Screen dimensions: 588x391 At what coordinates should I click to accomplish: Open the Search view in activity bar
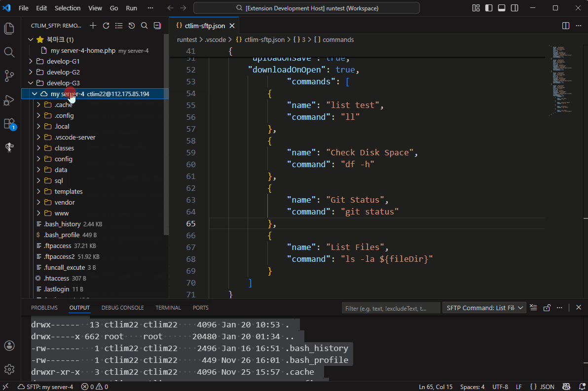[x=9, y=52]
